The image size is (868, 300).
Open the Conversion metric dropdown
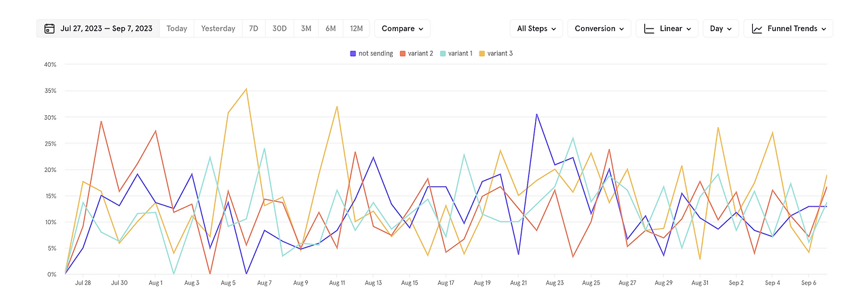click(x=599, y=28)
